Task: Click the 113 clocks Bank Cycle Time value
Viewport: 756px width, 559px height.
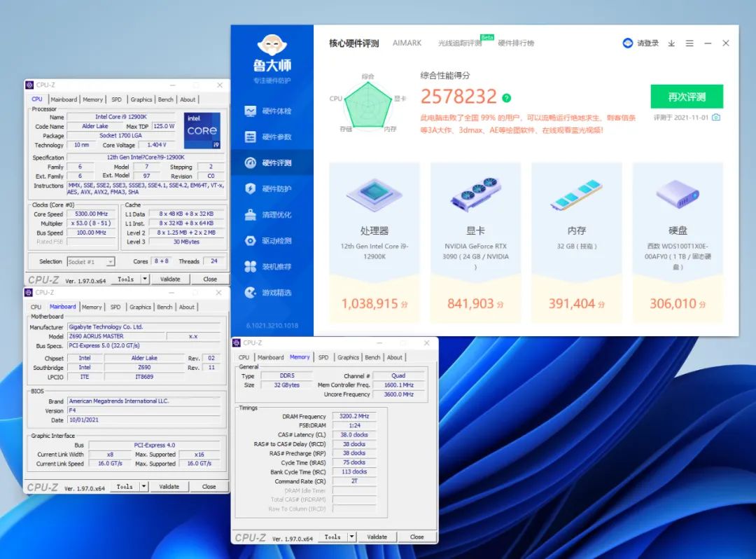Action: pos(354,471)
